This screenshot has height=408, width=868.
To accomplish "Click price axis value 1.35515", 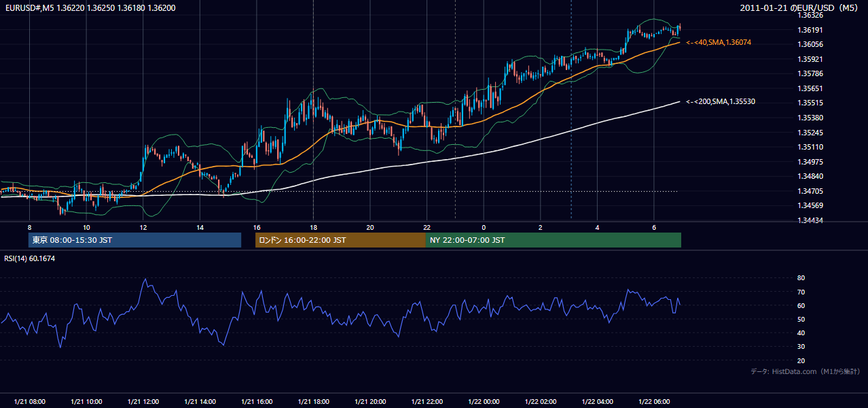I will point(810,103).
